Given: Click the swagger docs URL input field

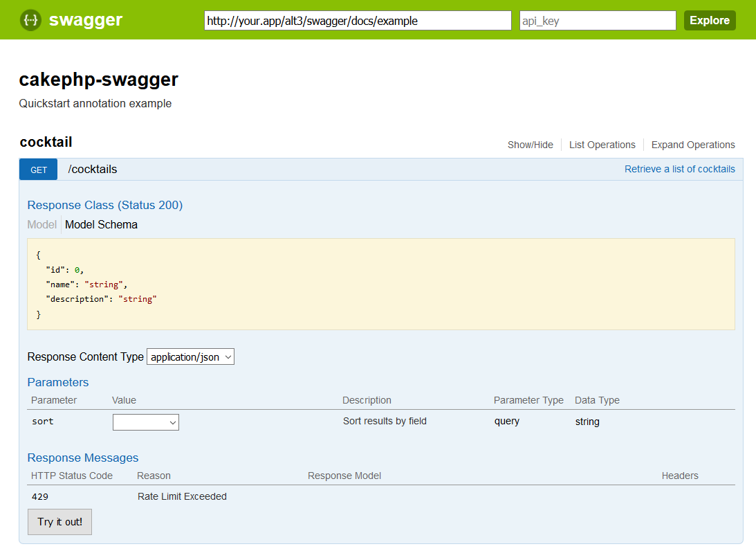Looking at the screenshot, I should [x=357, y=20].
